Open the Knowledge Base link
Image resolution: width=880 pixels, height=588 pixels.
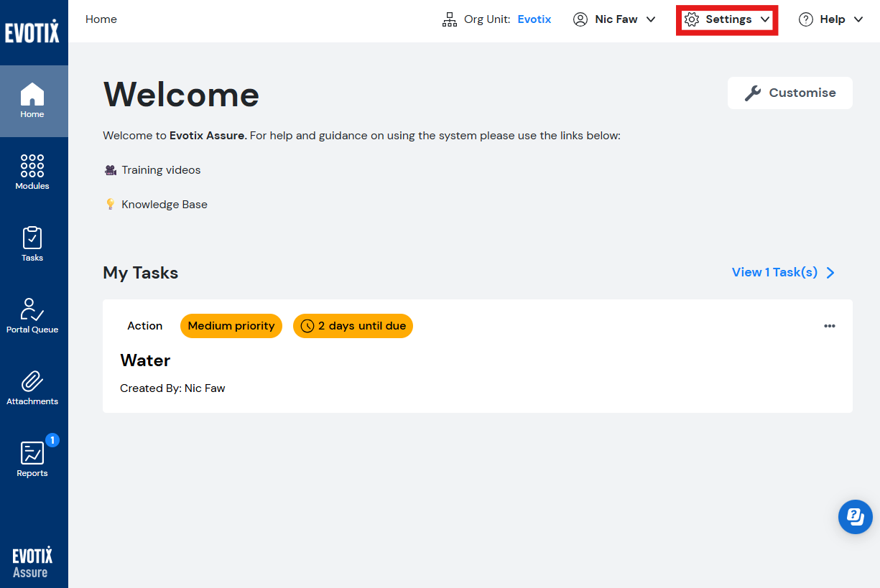click(x=165, y=205)
